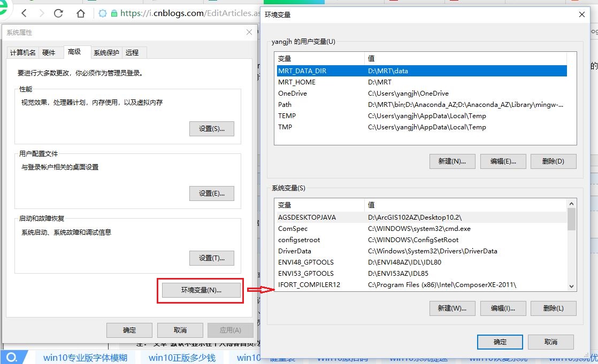Image resolution: width=598 pixels, height=364 pixels.
Task: Select the ENVI48_GPTOOLS system variable
Action: click(422, 262)
